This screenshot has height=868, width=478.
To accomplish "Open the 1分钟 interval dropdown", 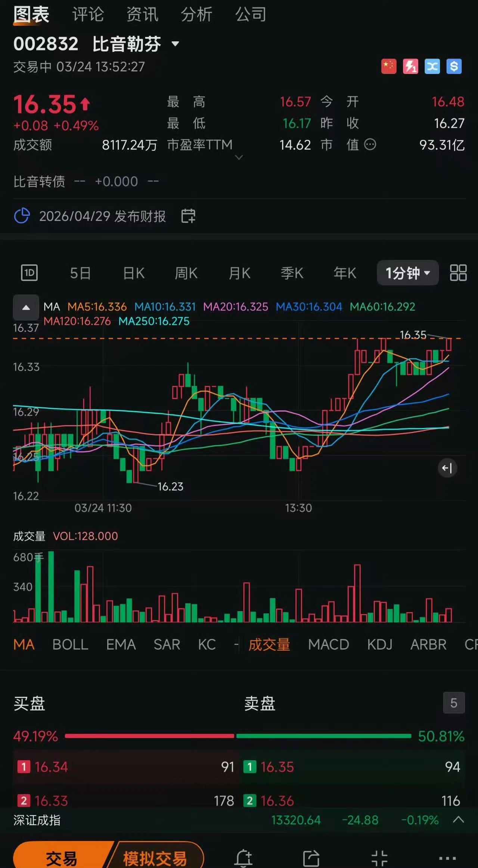I will [x=408, y=273].
